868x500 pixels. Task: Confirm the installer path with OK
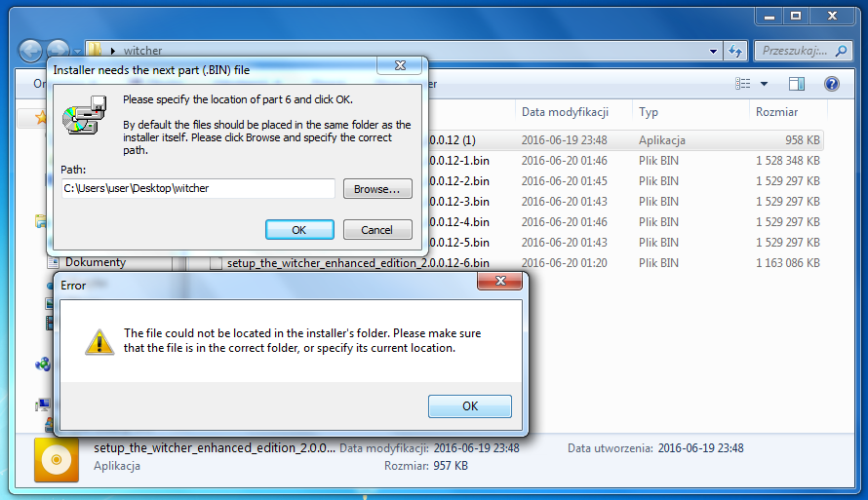[x=299, y=230]
